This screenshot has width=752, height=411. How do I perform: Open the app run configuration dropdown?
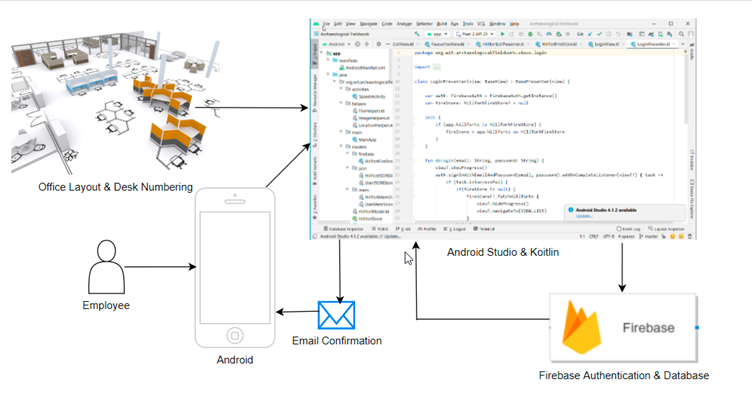point(437,34)
